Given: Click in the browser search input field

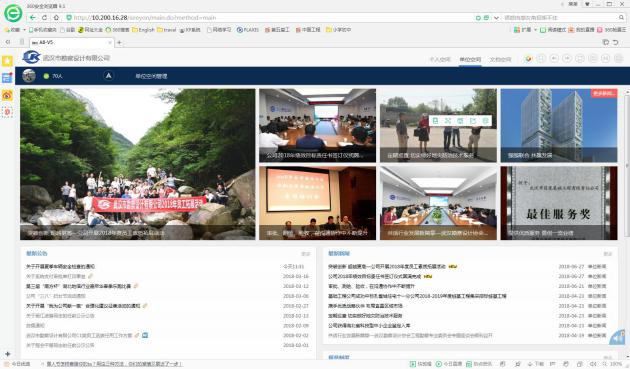Looking at the screenshot, I should click(558, 18).
